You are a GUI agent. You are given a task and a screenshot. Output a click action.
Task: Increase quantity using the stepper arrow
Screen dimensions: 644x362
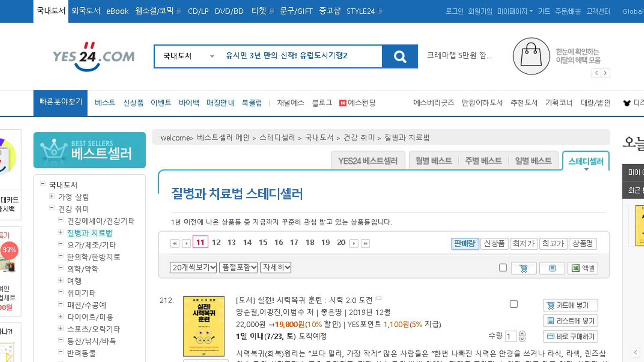click(x=522, y=333)
